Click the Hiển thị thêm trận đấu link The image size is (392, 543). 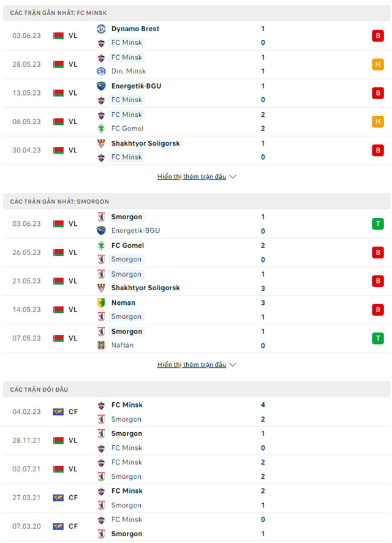pyautogui.click(x=192, y=176)
